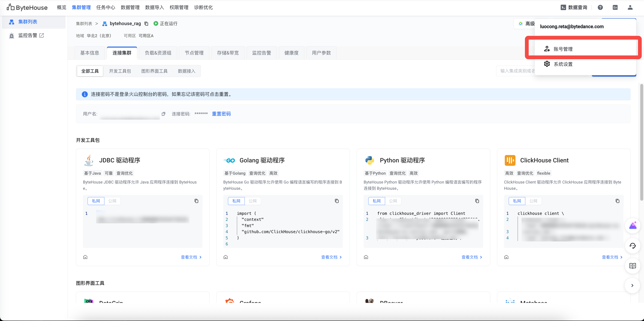Switch JDBC driver snippet to 公网
Screen dimensions: 644x321
click(112, 201)
